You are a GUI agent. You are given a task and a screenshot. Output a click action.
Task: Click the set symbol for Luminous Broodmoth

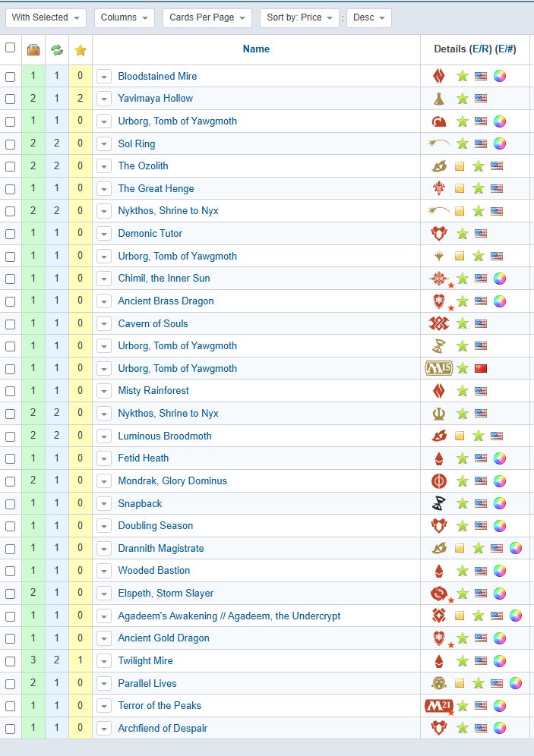[438, 436]
